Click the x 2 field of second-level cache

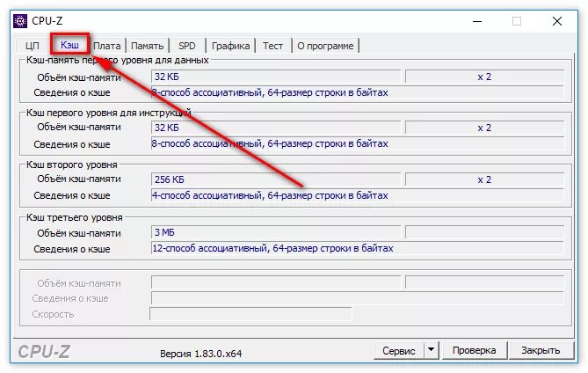click(x=484, y=179)
